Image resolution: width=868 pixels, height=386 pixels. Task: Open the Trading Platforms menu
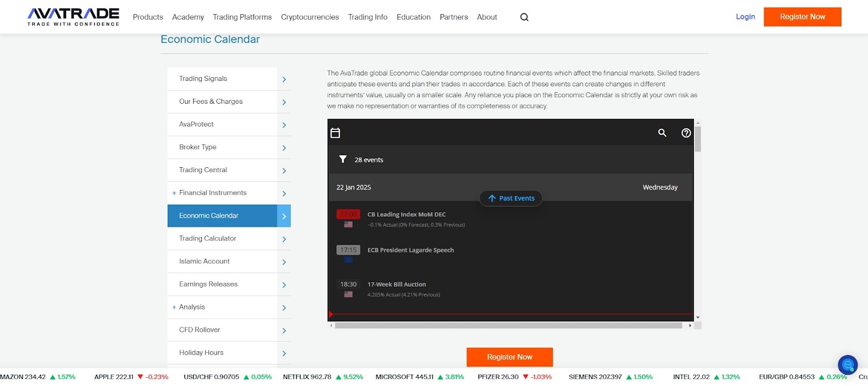click(242, 17)
